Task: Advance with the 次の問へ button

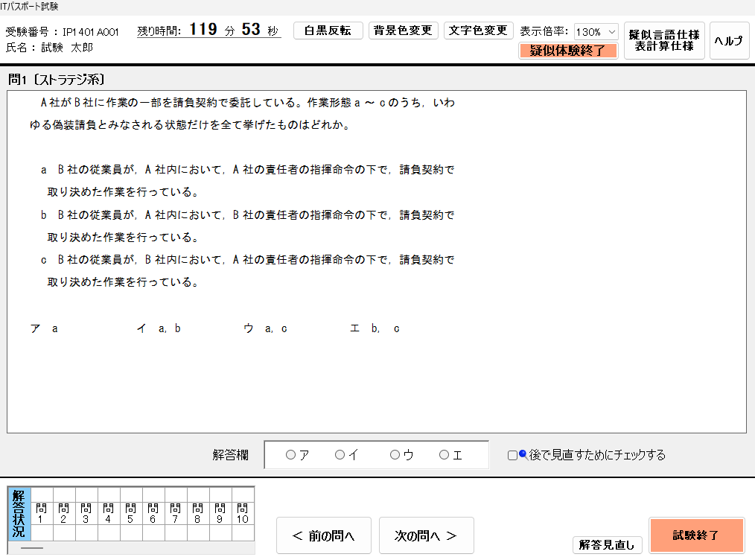Action: [x=426, y=535]
